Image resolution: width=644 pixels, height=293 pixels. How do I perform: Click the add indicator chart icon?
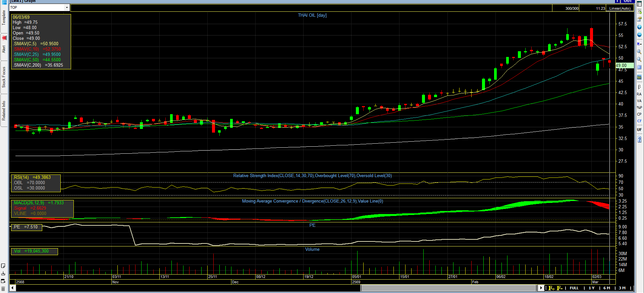(639, 11)
